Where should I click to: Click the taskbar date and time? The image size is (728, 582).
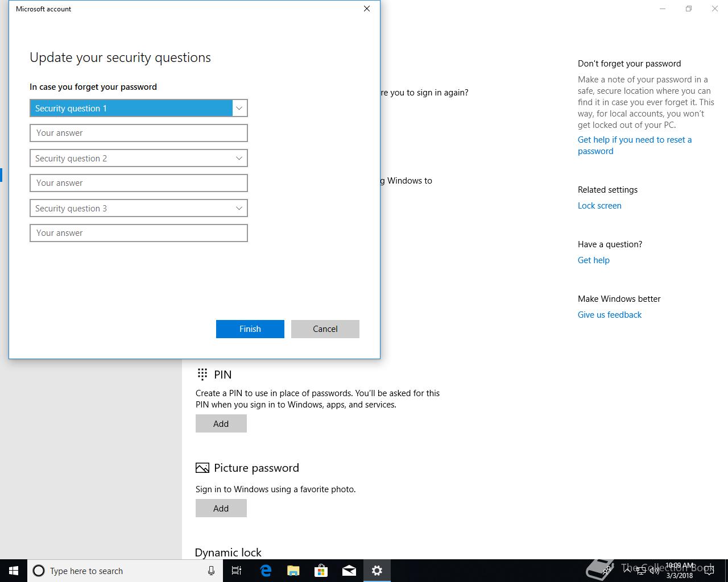pyautogui.click(x=680, y=571)
